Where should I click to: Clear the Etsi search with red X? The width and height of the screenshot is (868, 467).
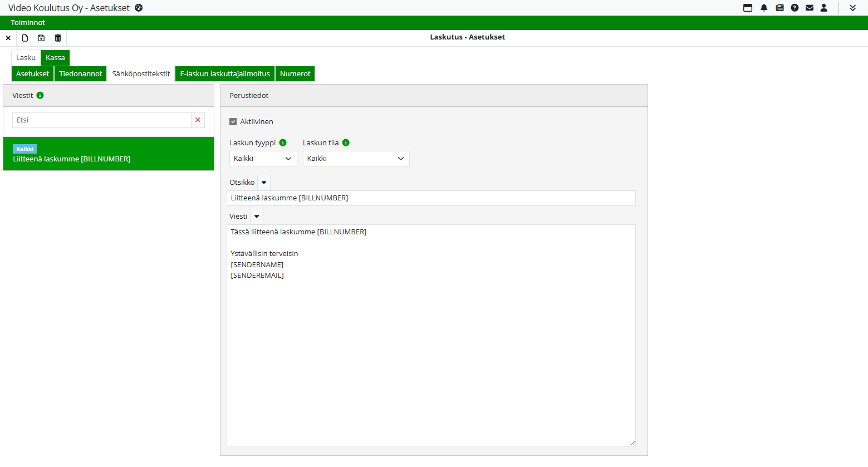click(x=198, y=120)
